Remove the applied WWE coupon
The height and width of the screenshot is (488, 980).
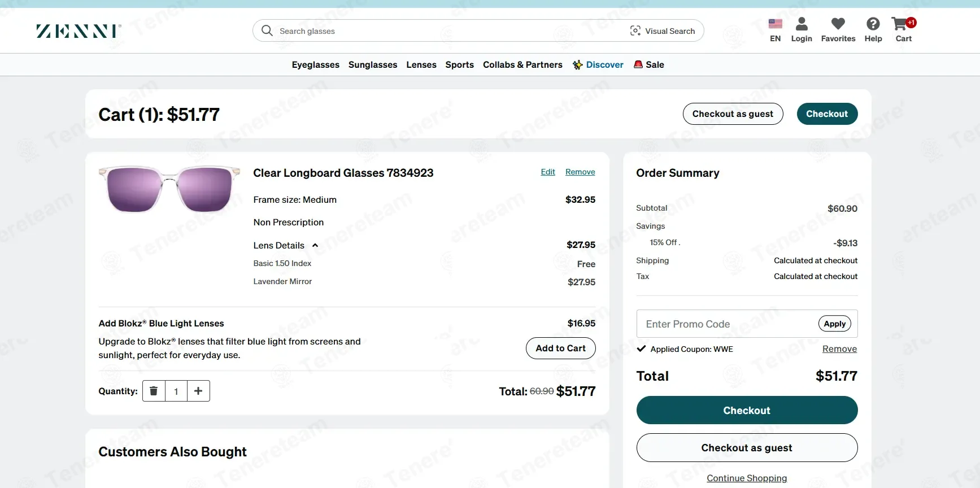(x=839, y=349)
